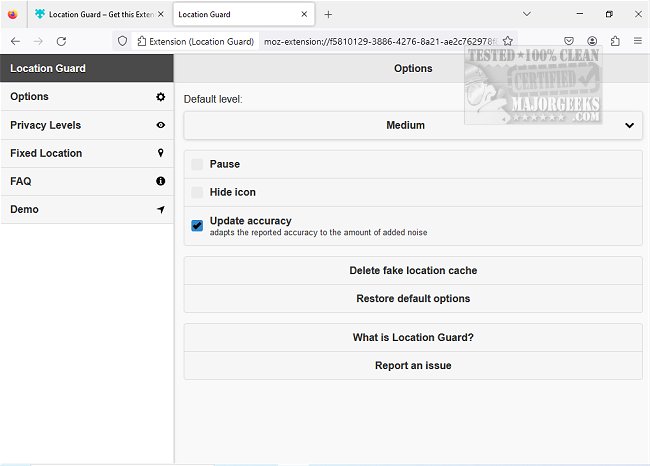The width and height of the screenshot is (650, 466).
Task: Click the Options page header title
Action: [x=413, y=68]
